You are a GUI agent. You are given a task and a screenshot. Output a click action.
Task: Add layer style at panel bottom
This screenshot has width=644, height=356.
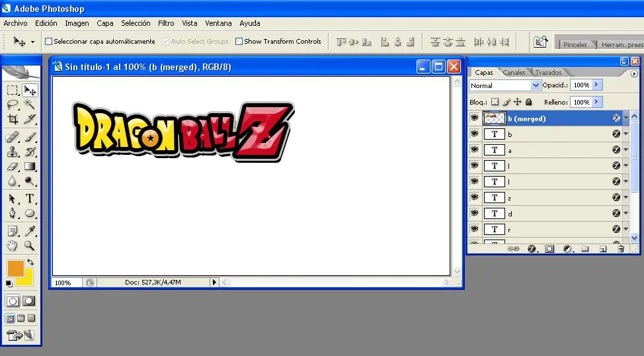[532, 249]
